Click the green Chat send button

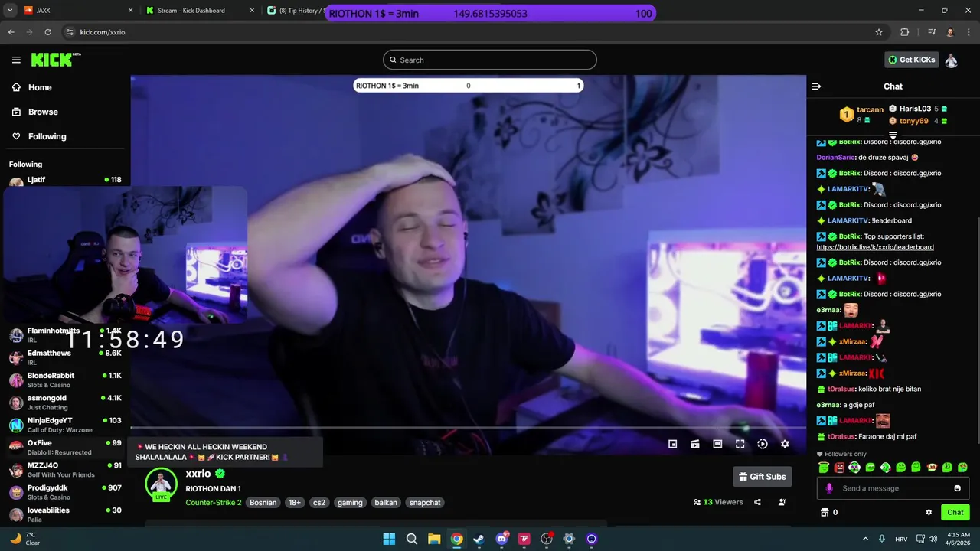[955, 513]
